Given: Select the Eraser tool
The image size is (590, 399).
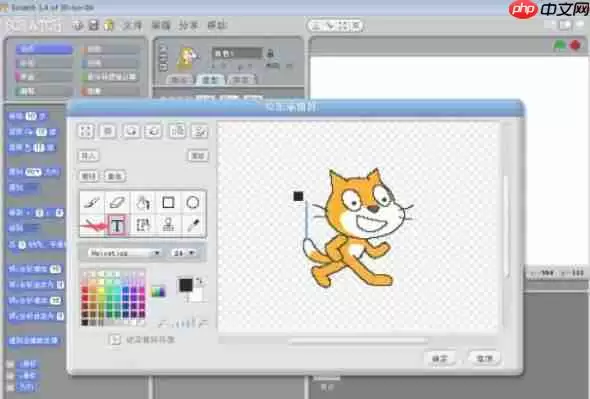Looking at the screenshot, I should tap(117, 203).
